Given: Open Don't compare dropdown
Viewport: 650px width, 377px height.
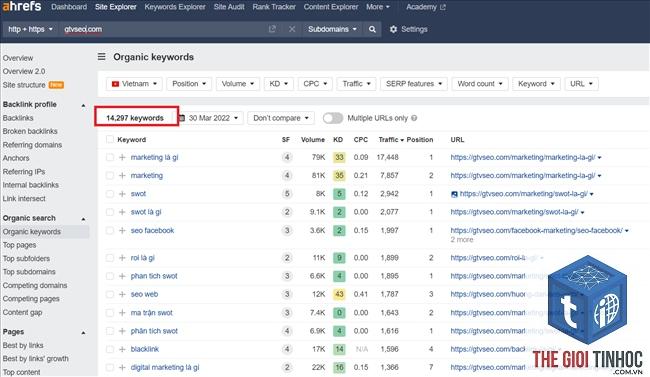Looking at the screenshot, I should [x=281, y=118].
